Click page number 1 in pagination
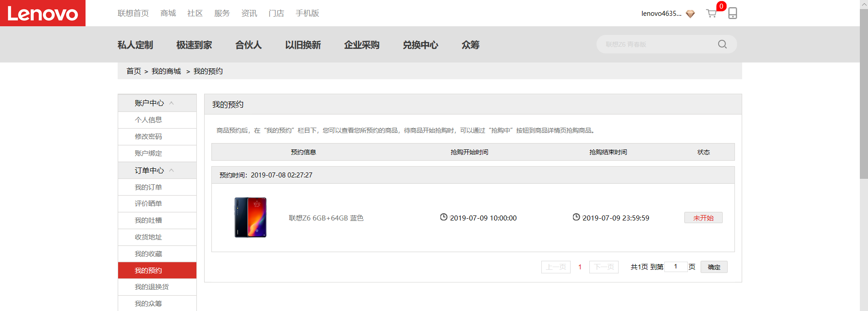Viewport: 868px width, 311px height. click(x=580, y=267)
